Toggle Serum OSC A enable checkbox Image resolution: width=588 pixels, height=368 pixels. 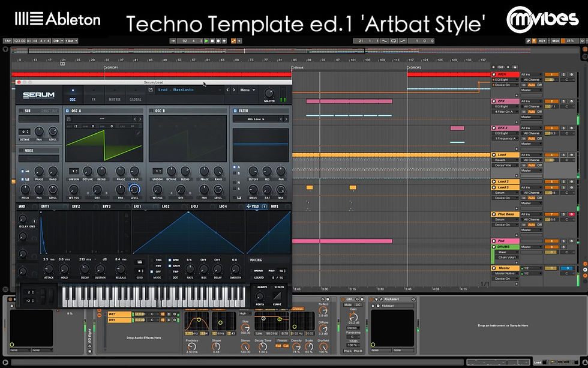coord(67,110)
